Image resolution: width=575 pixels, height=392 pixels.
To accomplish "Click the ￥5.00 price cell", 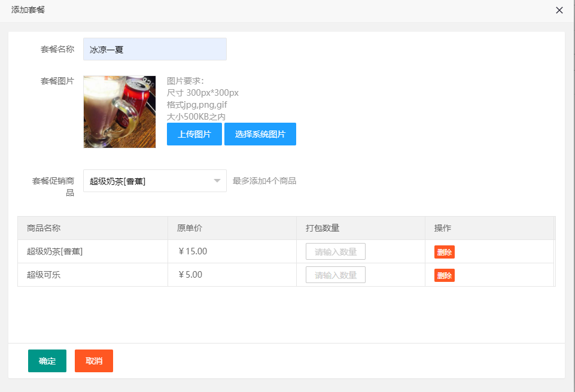I will point(190,275).
